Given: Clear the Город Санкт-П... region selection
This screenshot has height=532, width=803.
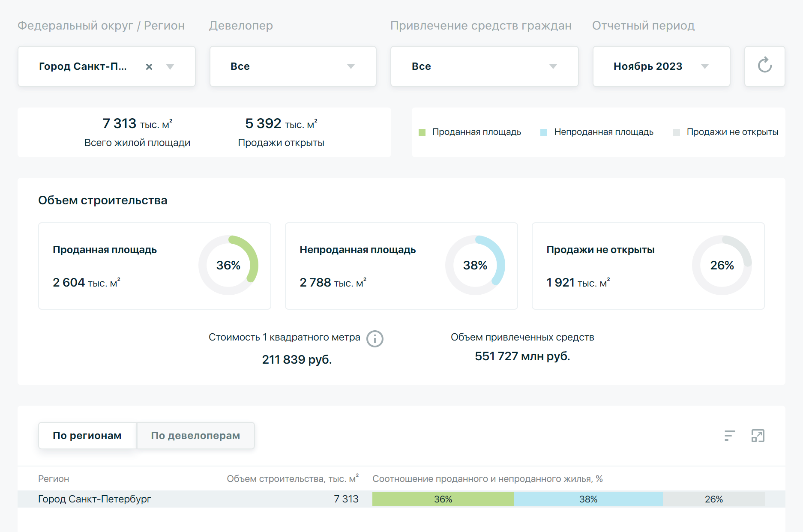Looking at the screenshot, I should pos(149,66).
